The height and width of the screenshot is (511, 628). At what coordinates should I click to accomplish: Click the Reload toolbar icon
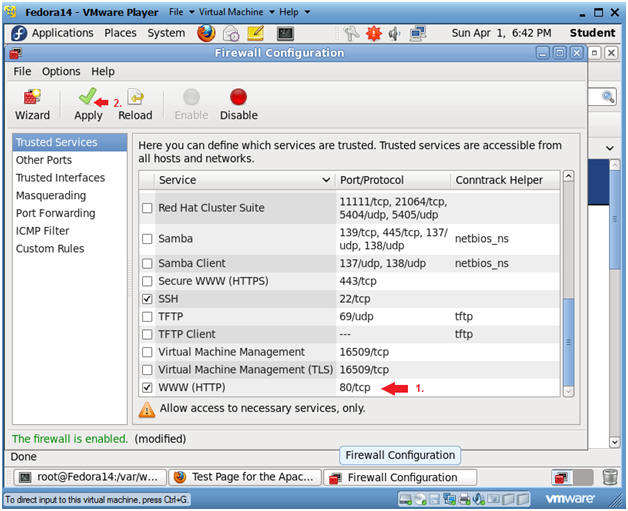tap(135, 104)
